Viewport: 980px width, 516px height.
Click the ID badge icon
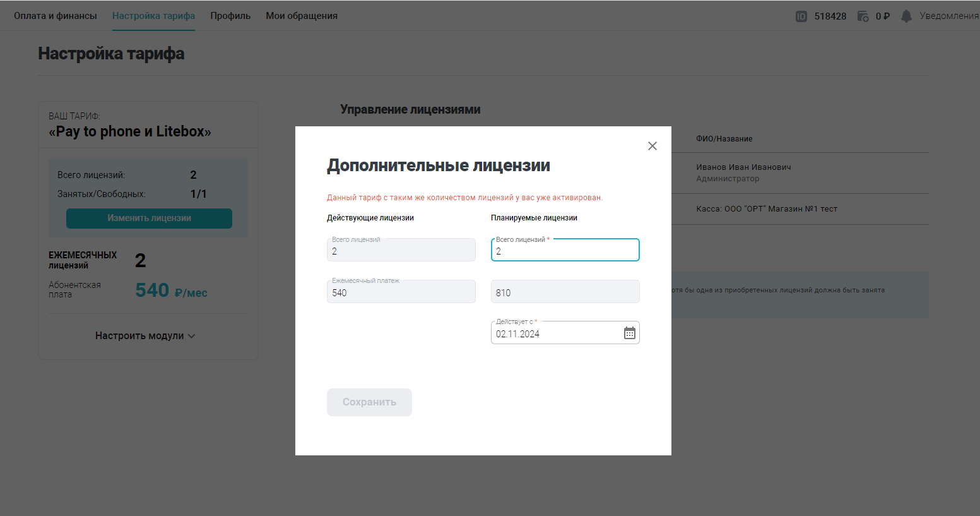coord(801,16)
